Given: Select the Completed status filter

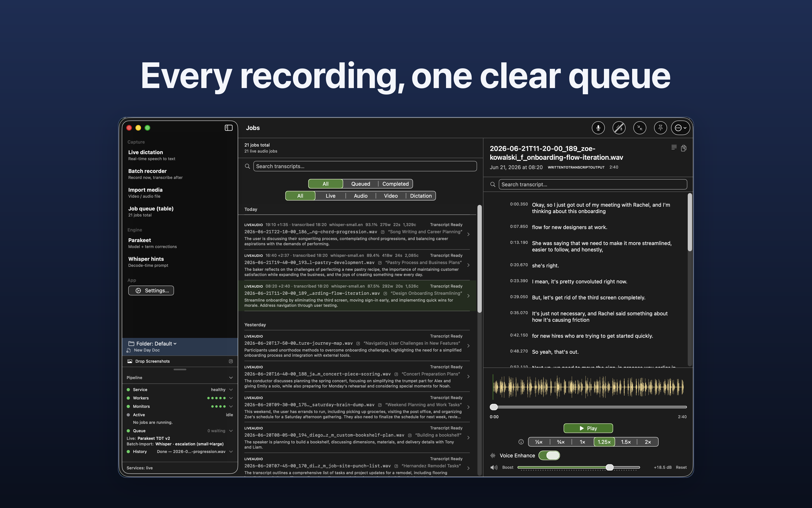Looking at the screenshot, I should [x=396, y=184].
